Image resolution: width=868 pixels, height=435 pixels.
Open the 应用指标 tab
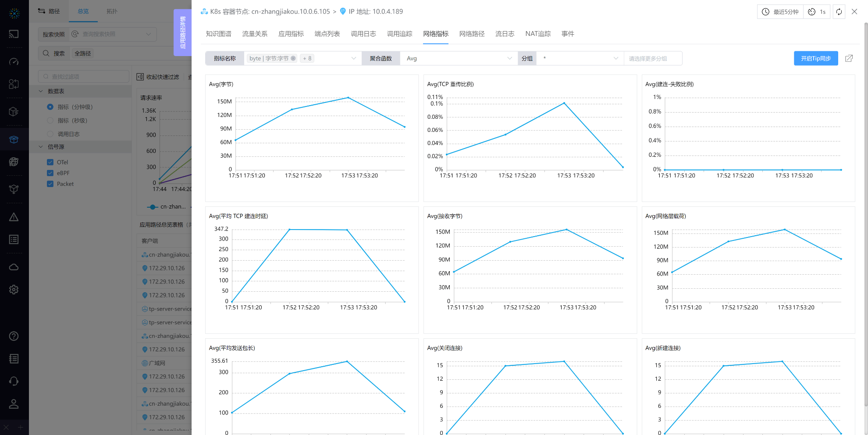pyautogui.click(x=291, y=34)
